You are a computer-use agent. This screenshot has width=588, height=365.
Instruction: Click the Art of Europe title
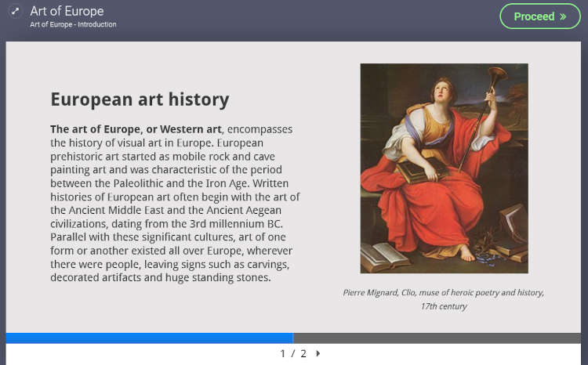pos(67,11)
